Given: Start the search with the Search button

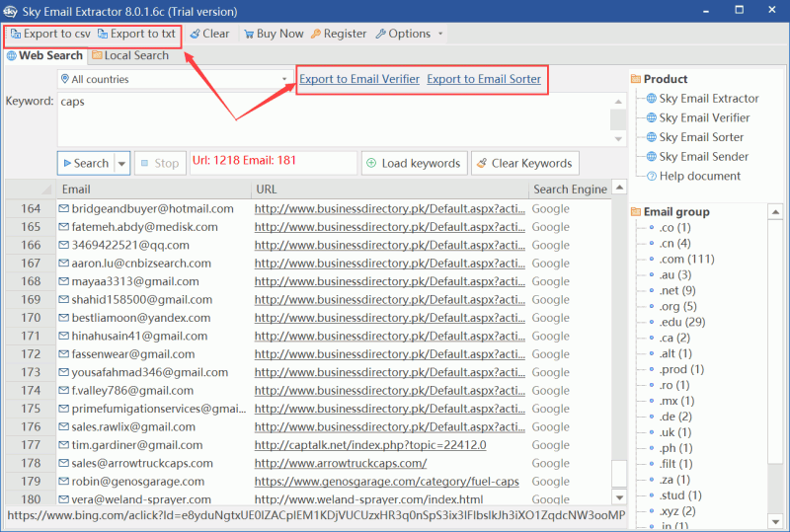Looking at the screenshot, I should (x=86, y=163).
